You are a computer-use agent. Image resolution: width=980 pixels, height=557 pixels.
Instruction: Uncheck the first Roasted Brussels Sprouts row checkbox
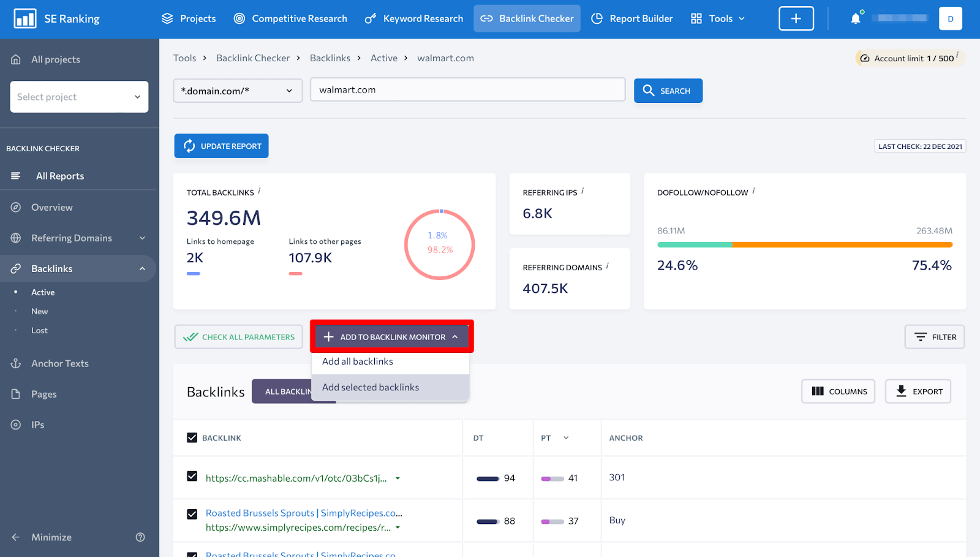pos(192,514)
